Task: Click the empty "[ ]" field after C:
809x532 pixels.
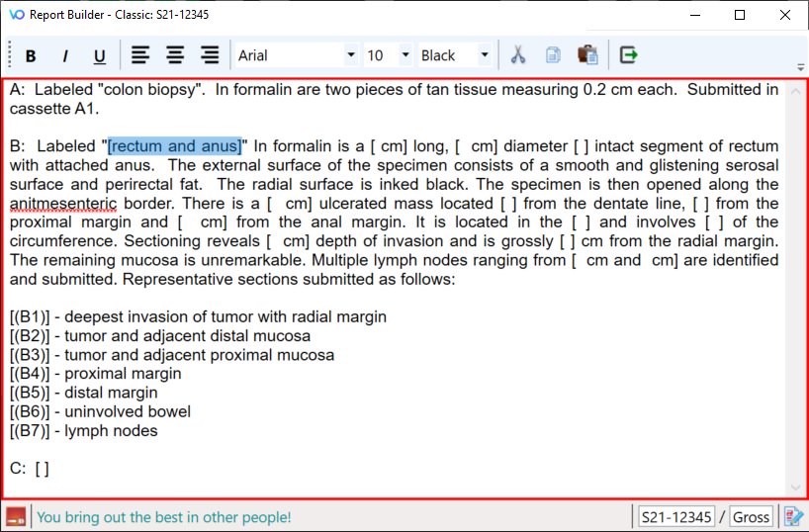Action: [43, 469]
